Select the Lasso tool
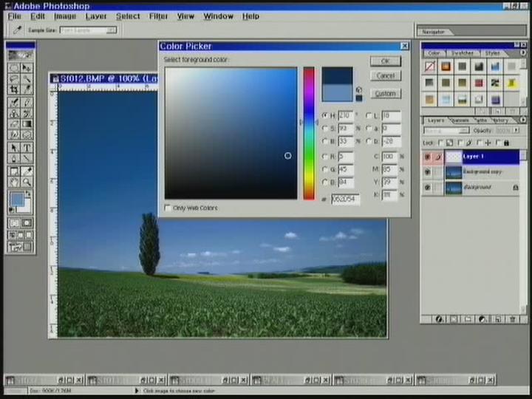 tap(14, 79)
